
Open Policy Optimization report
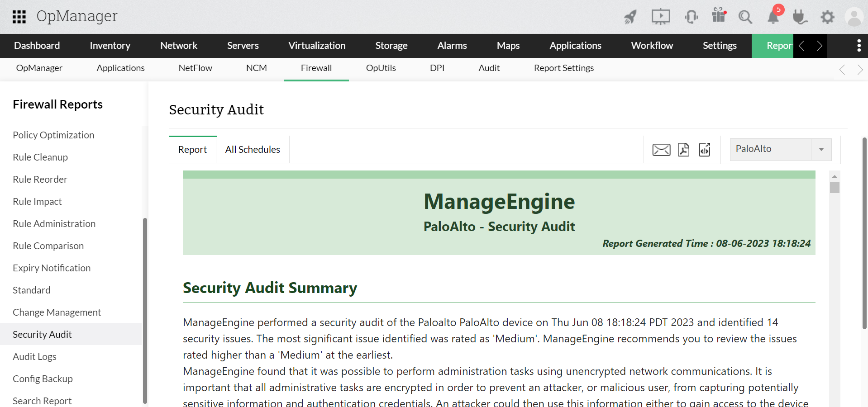click(53, 135)
